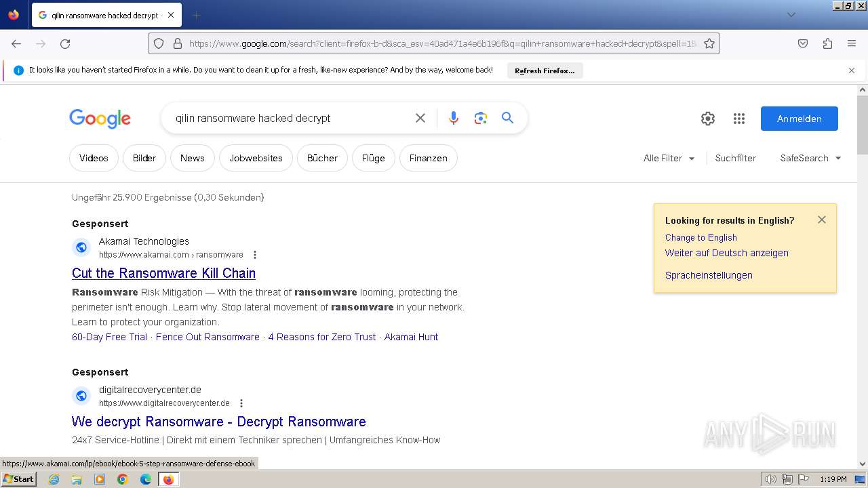Open Spracheinstellungen link
The width and height of the screenshot is (868, 488).
(x=709, y=275)
